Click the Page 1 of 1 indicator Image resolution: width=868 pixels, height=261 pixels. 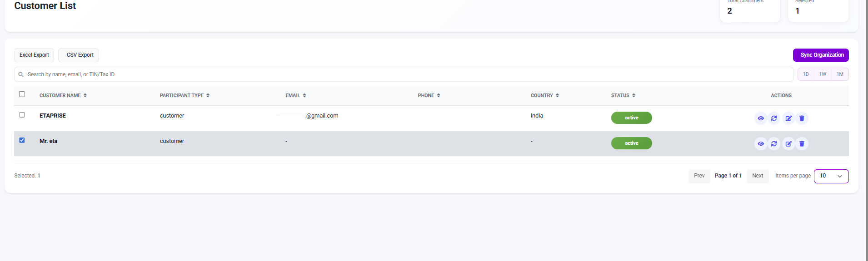pos(728,176)
